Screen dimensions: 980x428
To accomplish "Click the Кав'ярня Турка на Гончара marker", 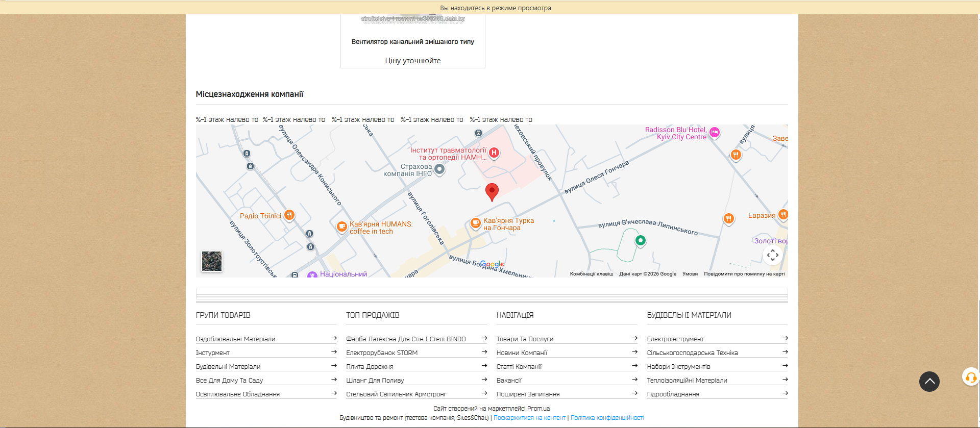I will [x=475, y=223].
